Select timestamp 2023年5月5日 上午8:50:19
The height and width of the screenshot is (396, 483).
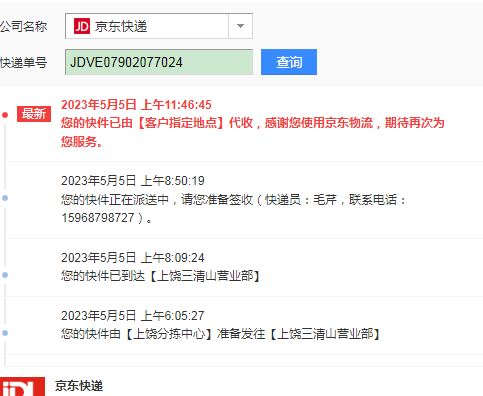tap(133, 181)
